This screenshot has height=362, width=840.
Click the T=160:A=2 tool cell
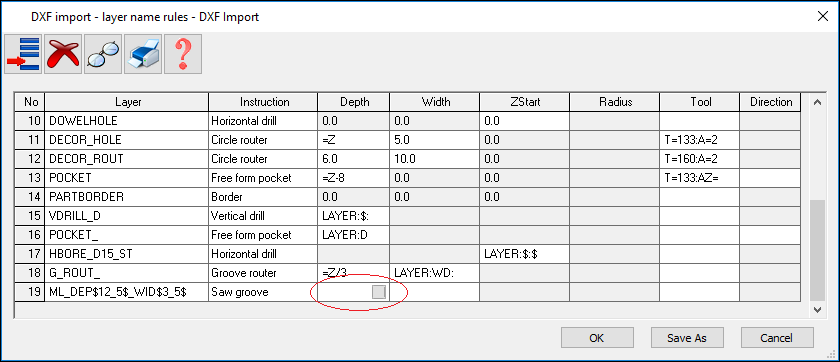pos(700,159)
